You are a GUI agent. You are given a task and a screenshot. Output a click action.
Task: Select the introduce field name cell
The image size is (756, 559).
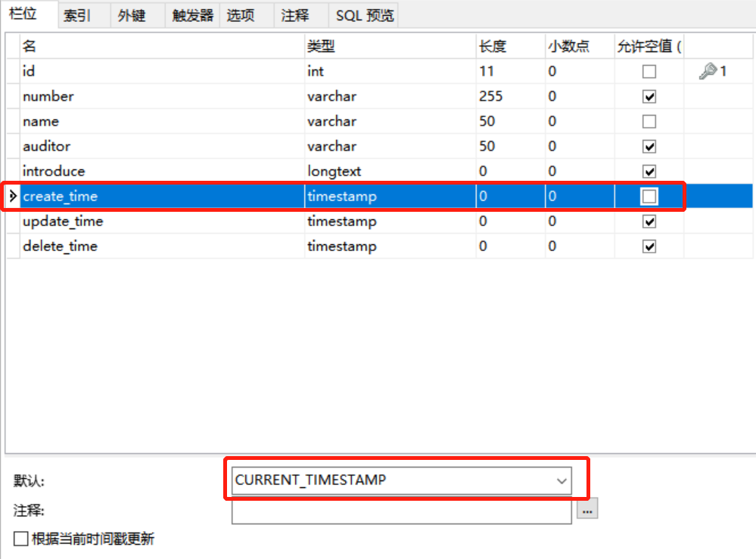162,172
